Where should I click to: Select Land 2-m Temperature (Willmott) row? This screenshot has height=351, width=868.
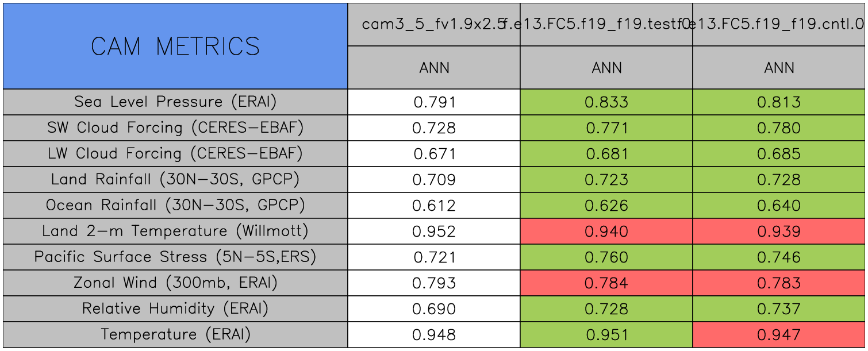[x=175, y=232]
